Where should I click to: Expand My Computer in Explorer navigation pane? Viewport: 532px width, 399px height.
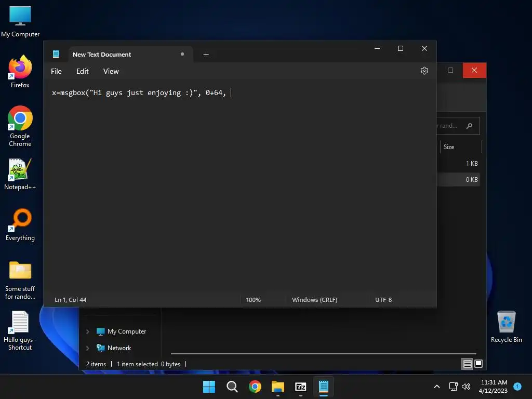87,331
